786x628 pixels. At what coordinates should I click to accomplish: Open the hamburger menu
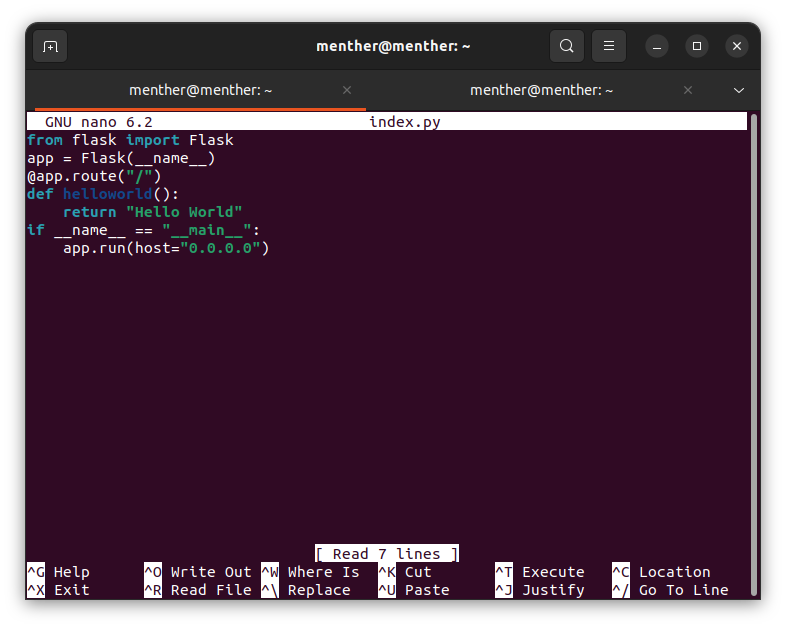click(x=609, y=46)
